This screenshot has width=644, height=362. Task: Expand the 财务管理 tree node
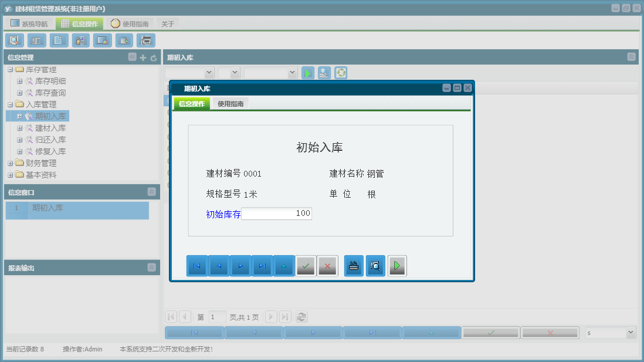coord(9,163)
